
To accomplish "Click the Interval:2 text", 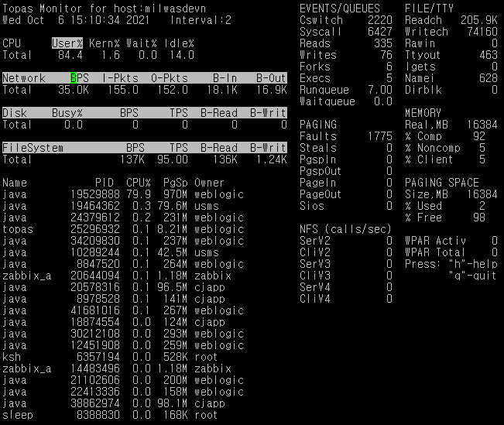I will (201, 20).
